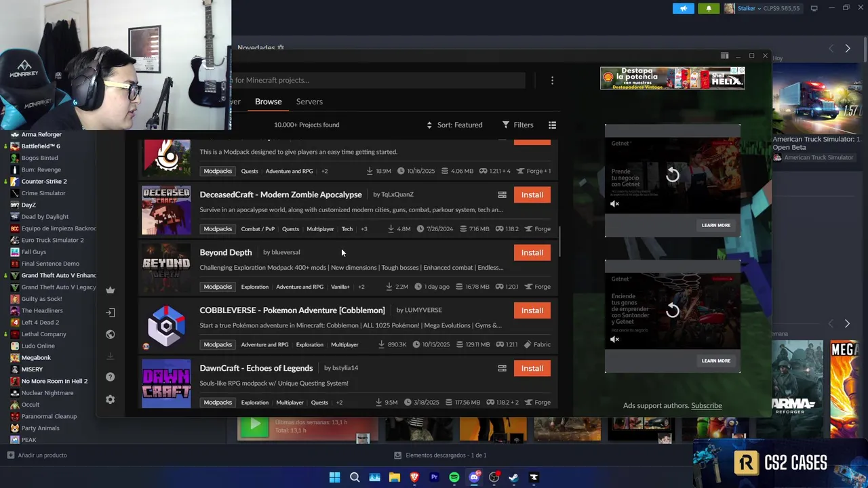Open the Steam notifications bell
868x488 pixels.
709,8
